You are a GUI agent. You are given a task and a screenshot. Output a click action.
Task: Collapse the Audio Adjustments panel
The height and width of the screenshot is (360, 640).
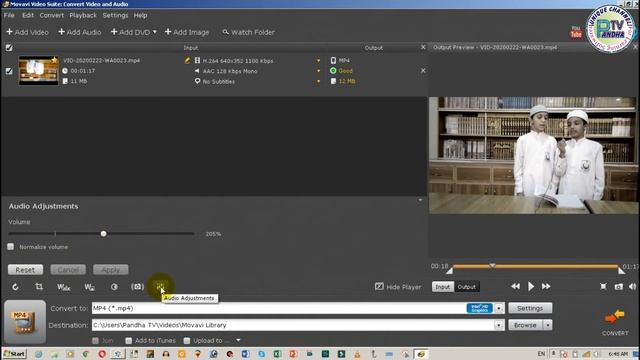click(x=420, y=200)
